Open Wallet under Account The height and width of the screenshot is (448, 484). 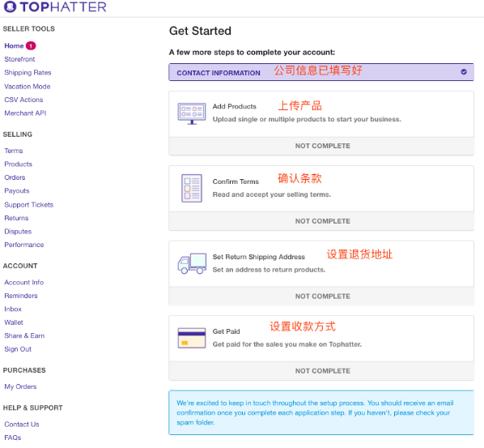14,322
